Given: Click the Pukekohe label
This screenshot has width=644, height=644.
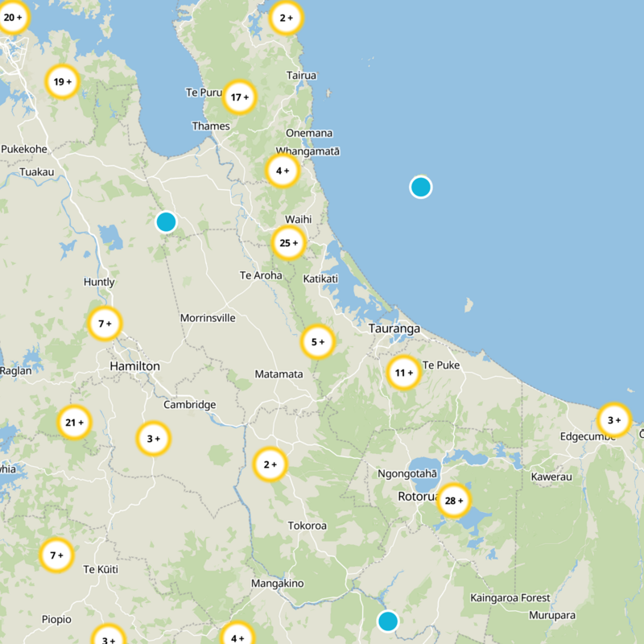Looking at the screenshot, I should pos(24,149).
